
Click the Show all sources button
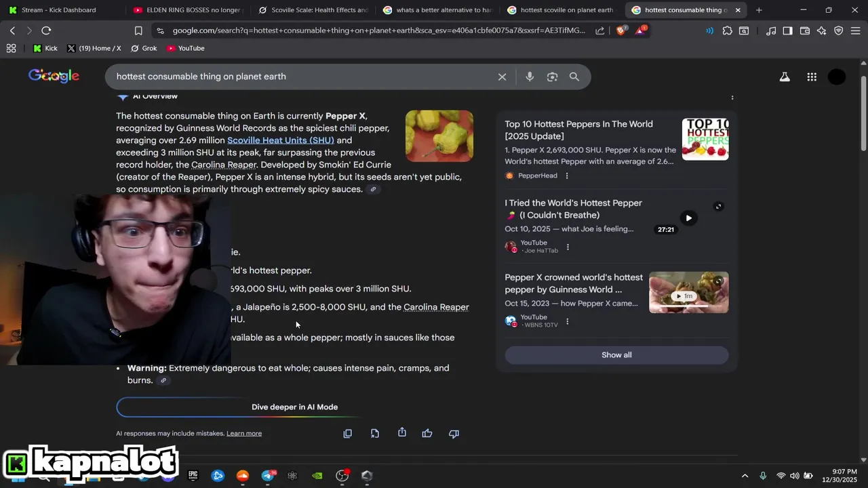pyautogui.click(x=616, y=355)
